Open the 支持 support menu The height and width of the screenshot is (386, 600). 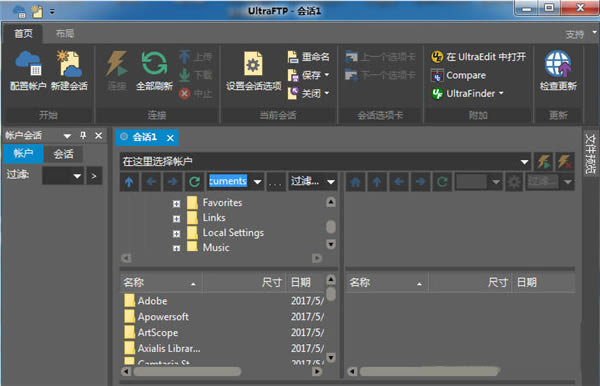574,34
